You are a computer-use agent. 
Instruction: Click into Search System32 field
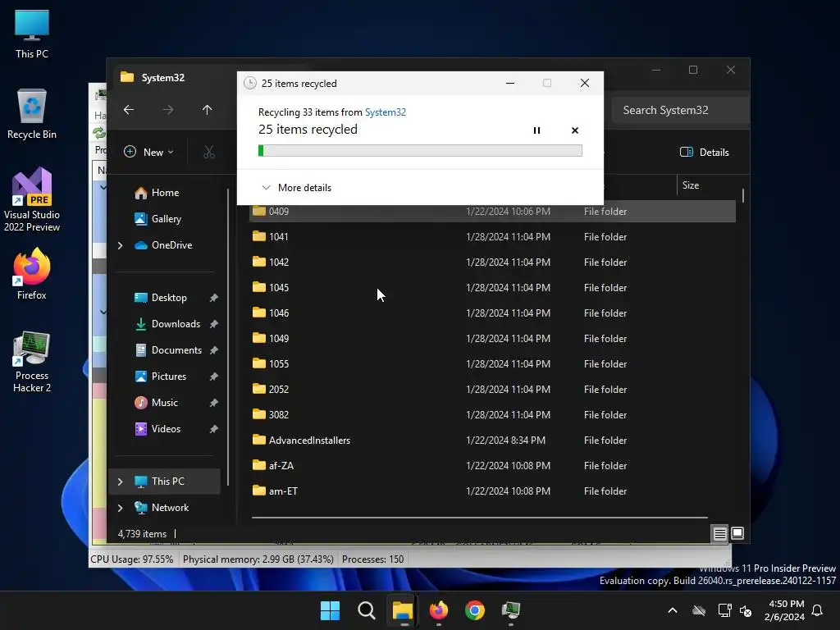click(x=681, y=111)
